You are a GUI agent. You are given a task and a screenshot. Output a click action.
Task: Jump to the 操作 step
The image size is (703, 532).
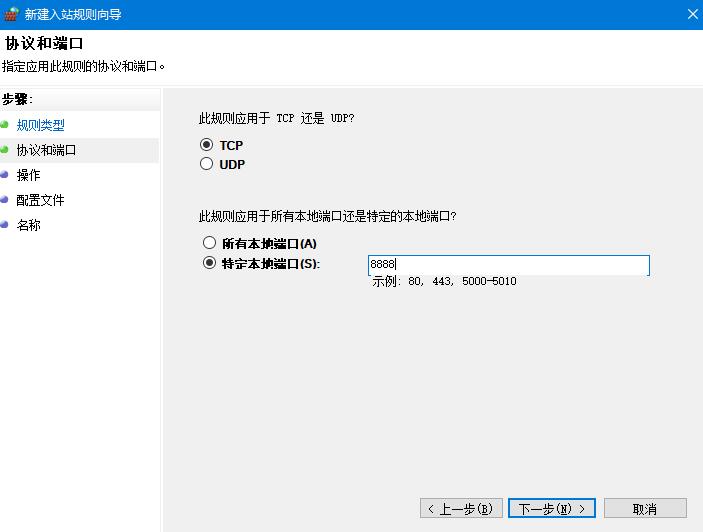(x=28, y=175)
